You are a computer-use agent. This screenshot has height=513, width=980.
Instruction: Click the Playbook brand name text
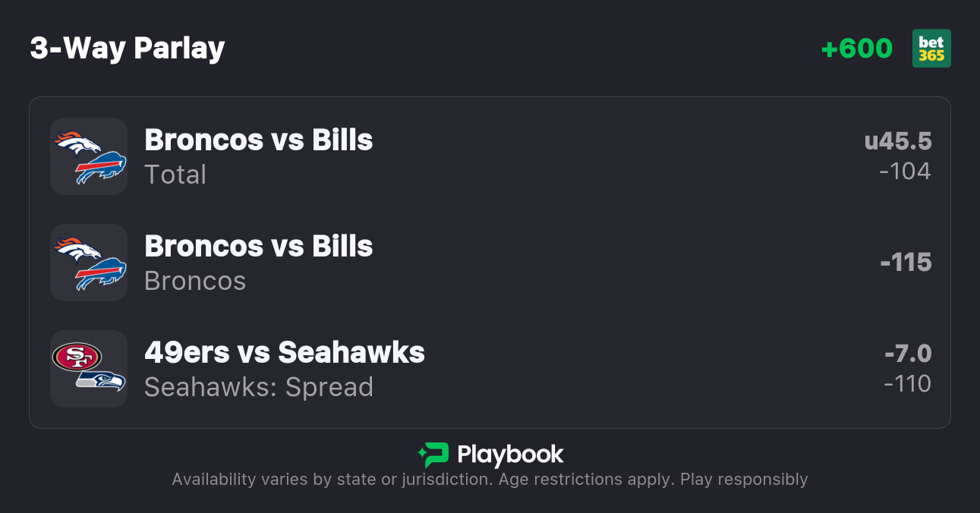(x=510, y=455)
